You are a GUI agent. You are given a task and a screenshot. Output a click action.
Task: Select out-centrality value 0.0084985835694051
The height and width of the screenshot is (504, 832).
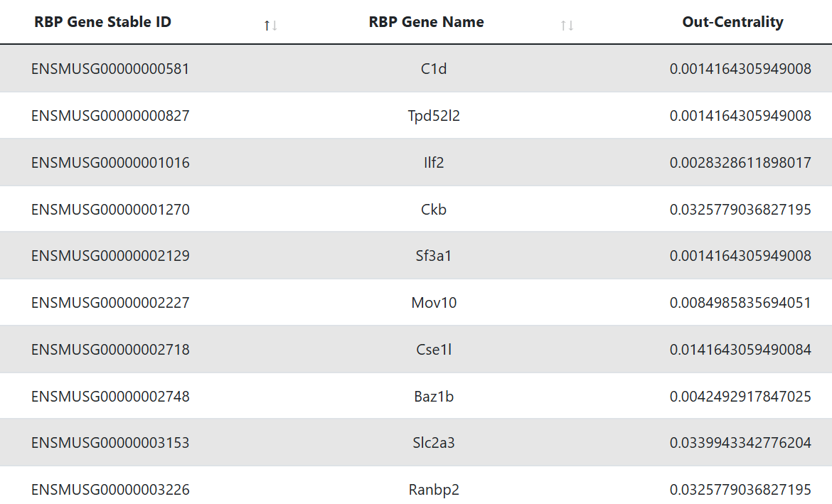[x=740, y=303]
